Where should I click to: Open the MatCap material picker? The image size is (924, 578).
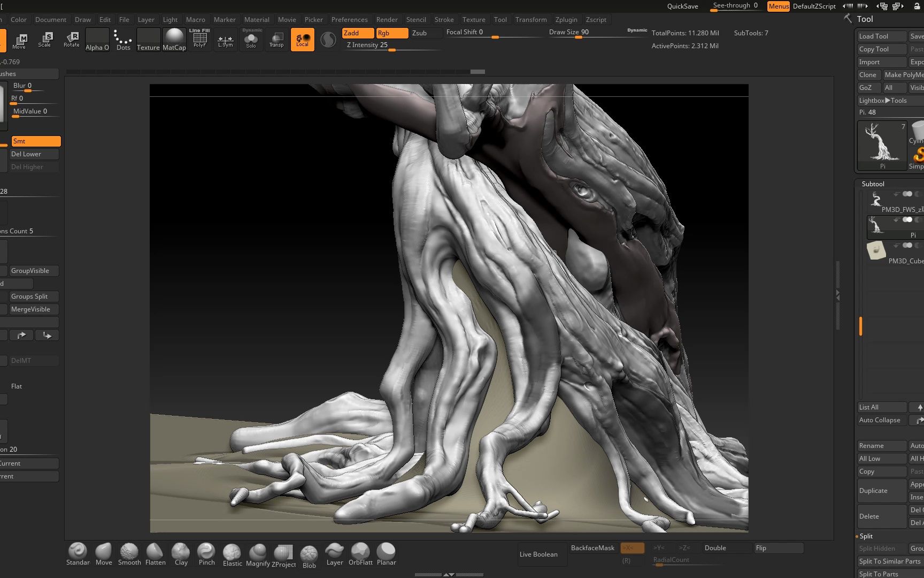[x=174, y=39]
